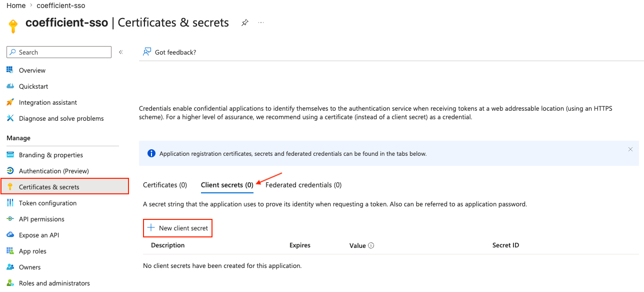The width and height of the screenshot is (644, 292).
Task: Open Diagnose and solve problems
Action: (x=62, y=118)
